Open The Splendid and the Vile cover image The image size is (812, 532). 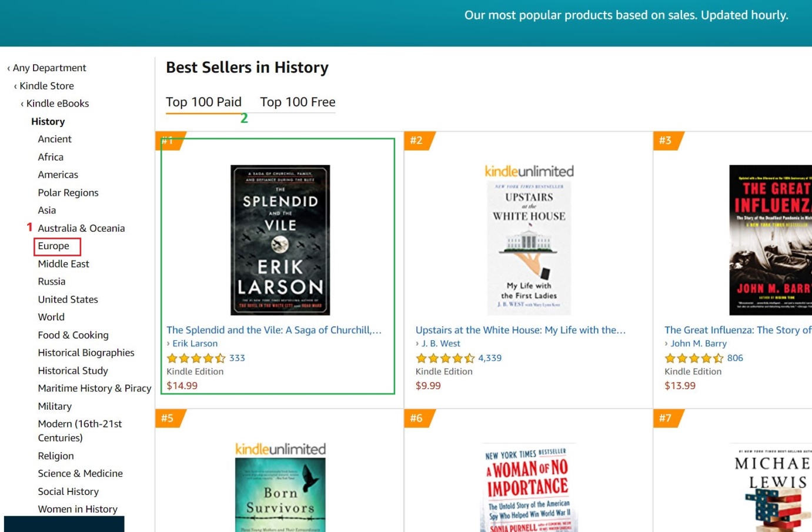[280, 240]
